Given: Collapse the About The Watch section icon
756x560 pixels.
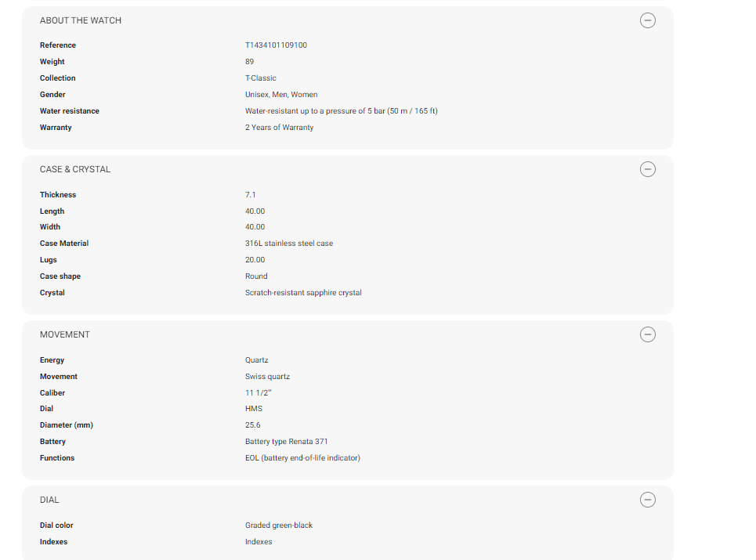Looking at the screenshot, I should point(648,20).
